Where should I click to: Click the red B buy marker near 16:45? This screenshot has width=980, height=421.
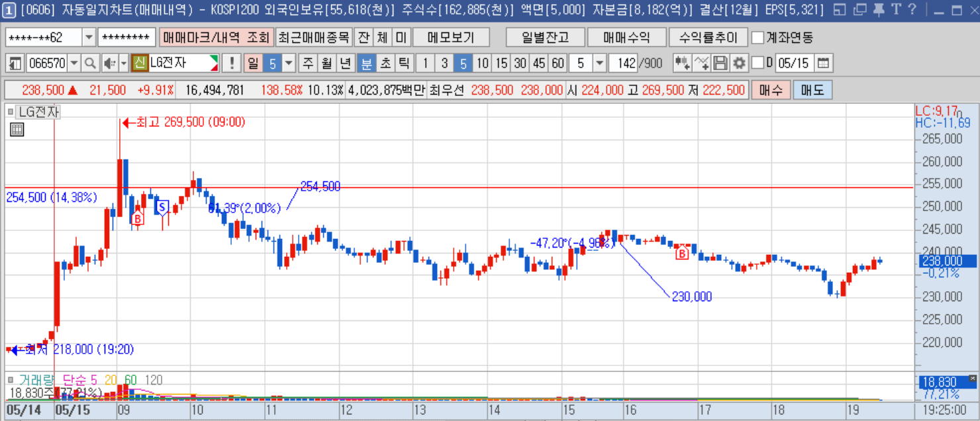(681, 252)
